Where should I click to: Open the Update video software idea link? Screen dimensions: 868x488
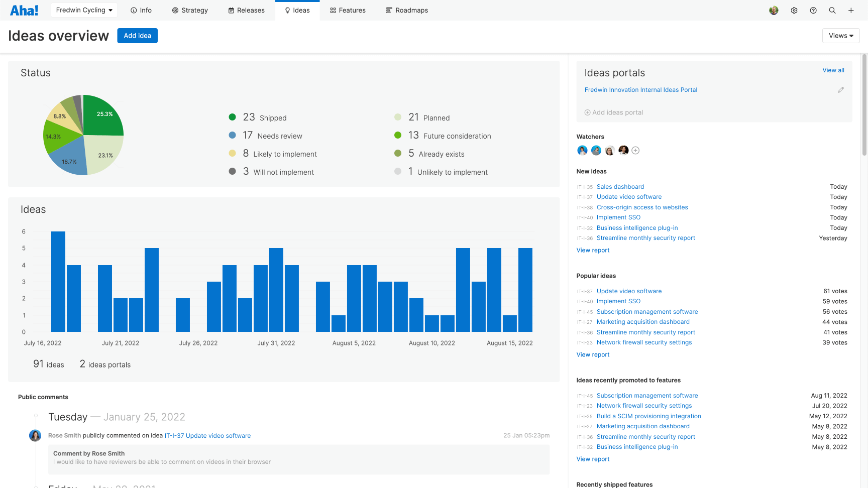[x=629, y=196]
